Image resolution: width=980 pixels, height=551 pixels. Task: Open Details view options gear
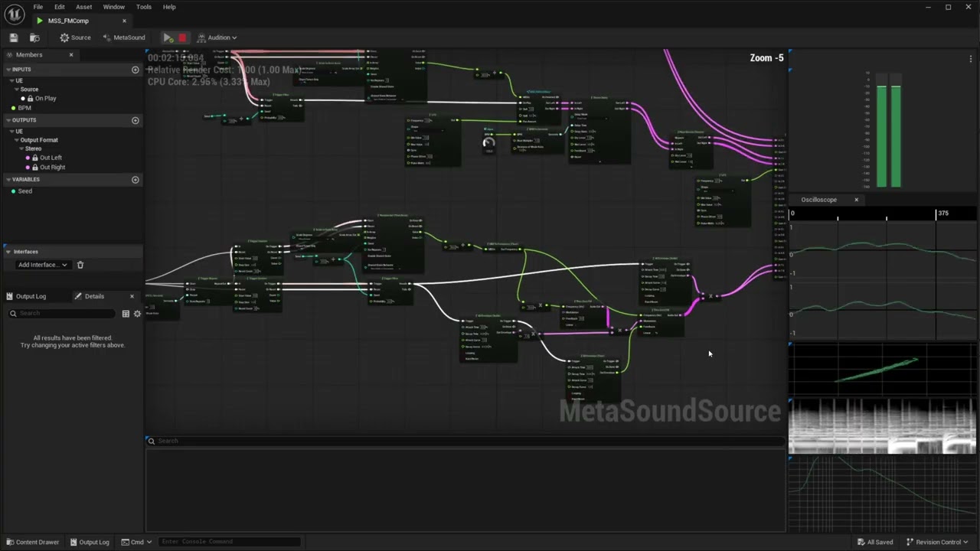[x=137, y=314]
